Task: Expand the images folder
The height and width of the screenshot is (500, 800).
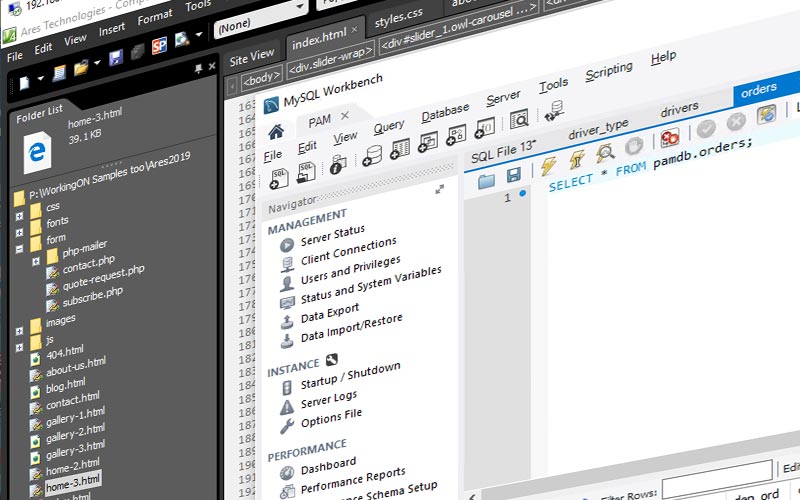Action: [19, 331]
